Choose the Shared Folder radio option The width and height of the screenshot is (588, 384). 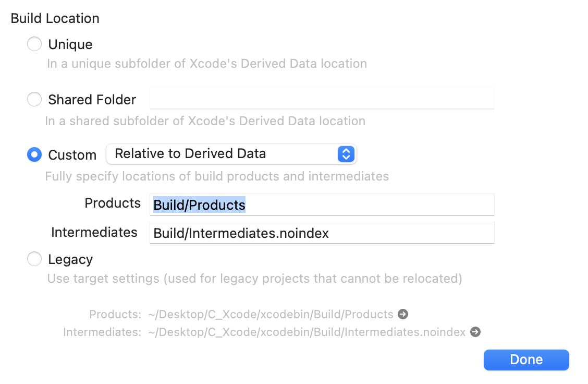click(x=34, y=99)
